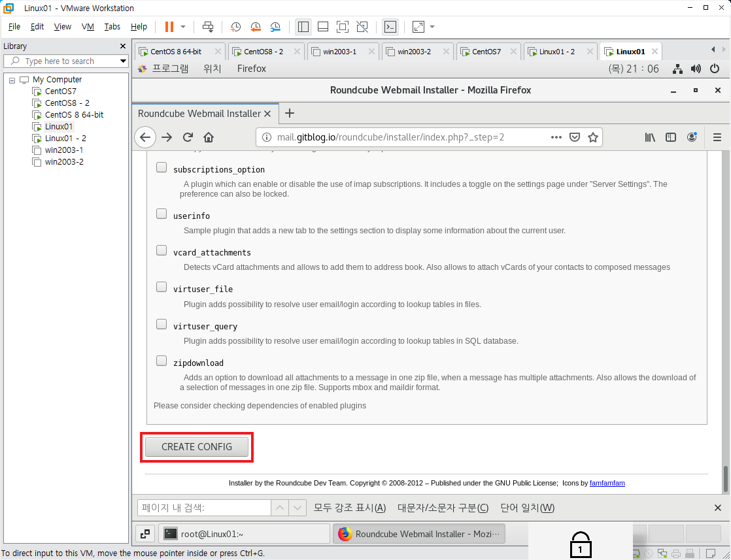The height and width of the screenshot is (560, 731).
Task: Check the zipdownload plugin
Action: (x=161, y=361)
